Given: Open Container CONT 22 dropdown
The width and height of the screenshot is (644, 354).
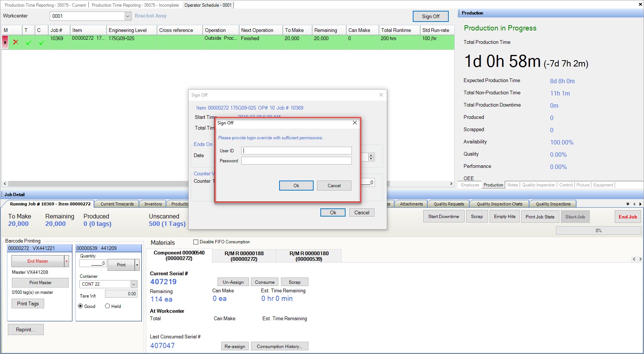Looking at the screenshot, I should coord(134,284).
